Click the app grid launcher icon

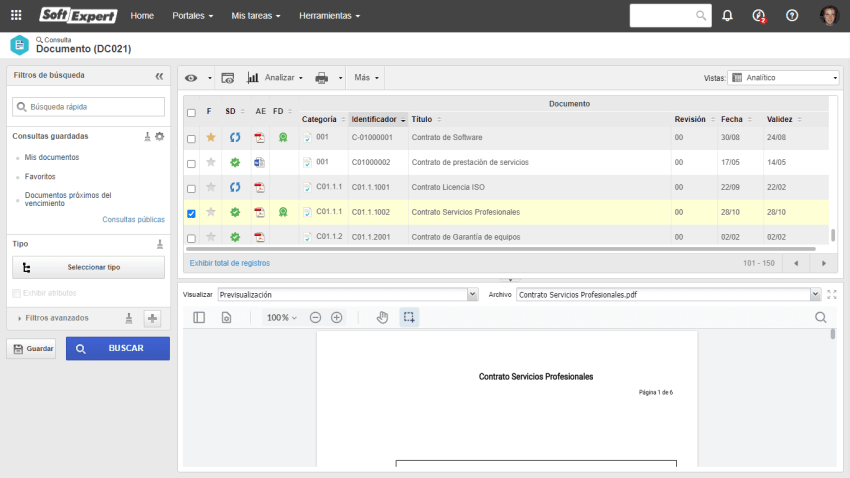point(16,16)
